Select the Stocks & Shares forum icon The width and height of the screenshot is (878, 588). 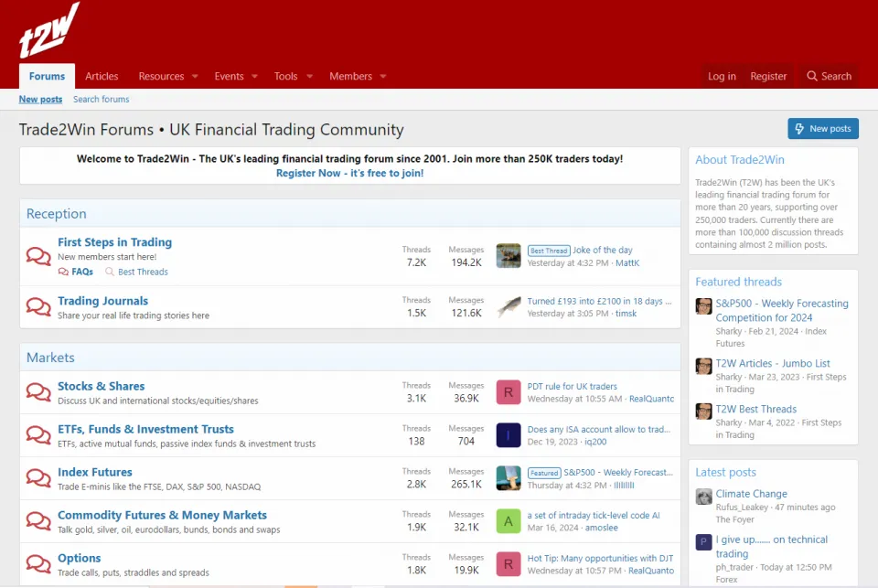pyautogui.click(x=37, y=391)
